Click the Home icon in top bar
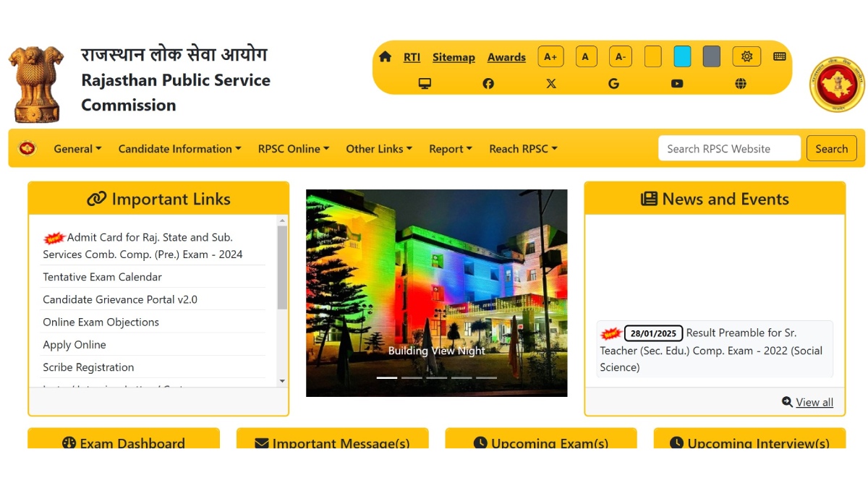Viewport: 868px width, 488px height. point(385,57)
